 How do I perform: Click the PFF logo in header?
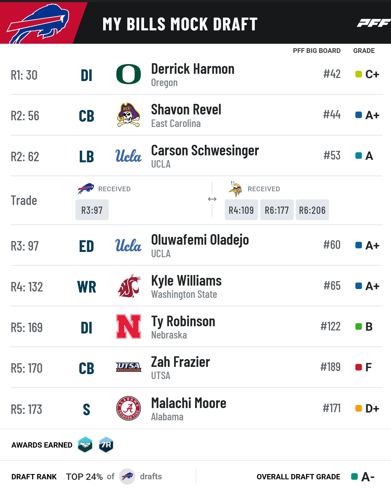coord(374,23)
